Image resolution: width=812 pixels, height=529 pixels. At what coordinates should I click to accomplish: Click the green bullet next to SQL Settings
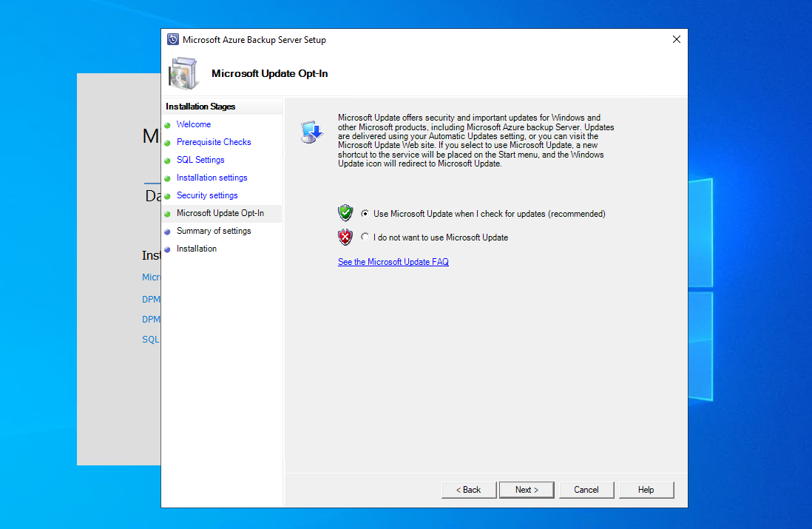tap(167, 161)
